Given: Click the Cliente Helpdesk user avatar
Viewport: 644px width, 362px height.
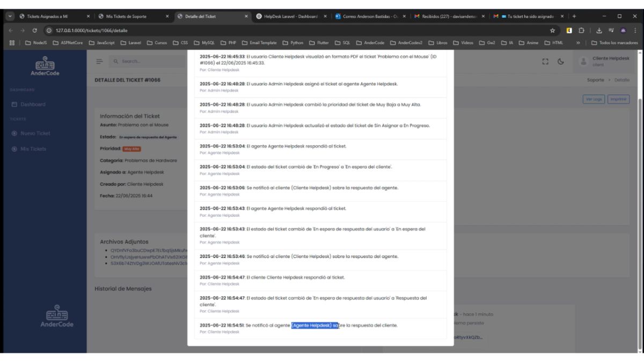Looking at the screenshot, I should point(583,62).
